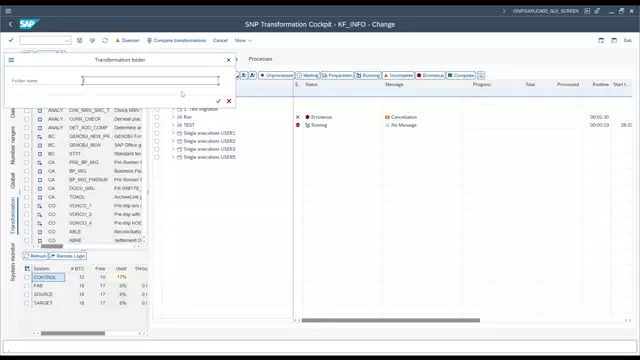Expand Single executions USER1 node
This screenshot has width=640, height=360.
(x=173, y=133)
